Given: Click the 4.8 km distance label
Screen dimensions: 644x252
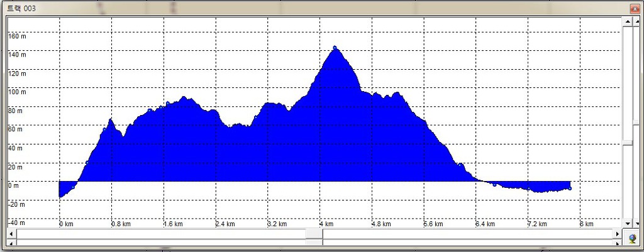Looking at the screenshot, I should point(381,224).
